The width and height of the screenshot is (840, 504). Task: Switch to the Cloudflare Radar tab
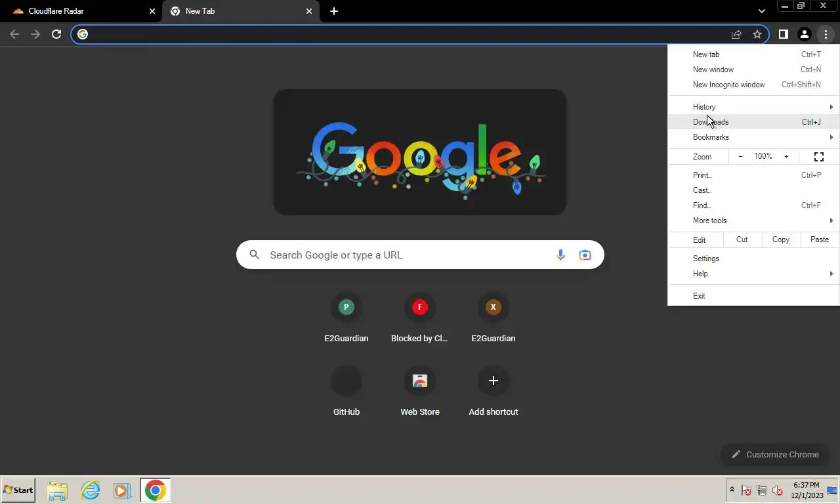(81, 11)
